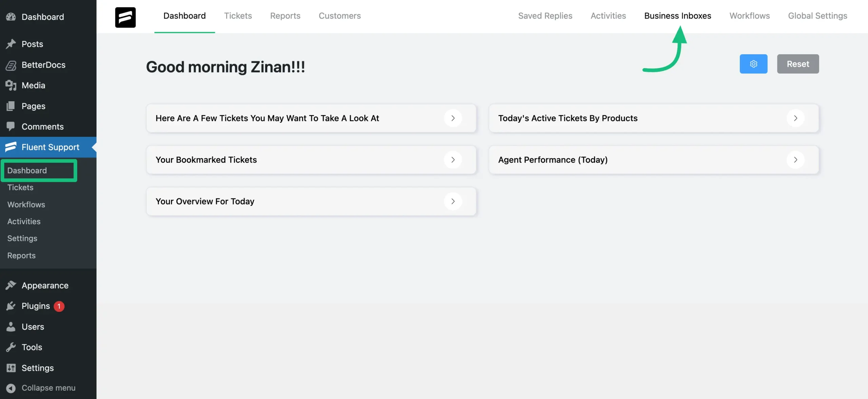Open Dashboard submenu under Fluent Support
Image resolution: width=868 pixels, height=399 pixels.
[x=27, y=170]
